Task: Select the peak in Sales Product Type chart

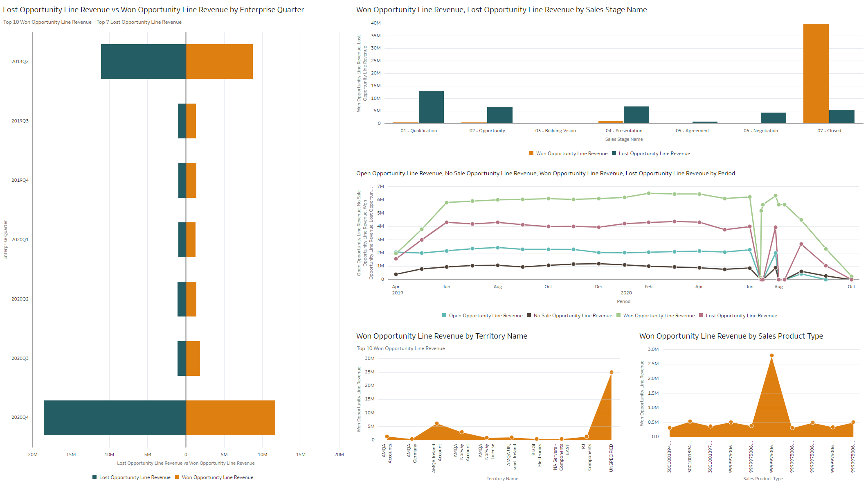Action: [x=772, y=355]
